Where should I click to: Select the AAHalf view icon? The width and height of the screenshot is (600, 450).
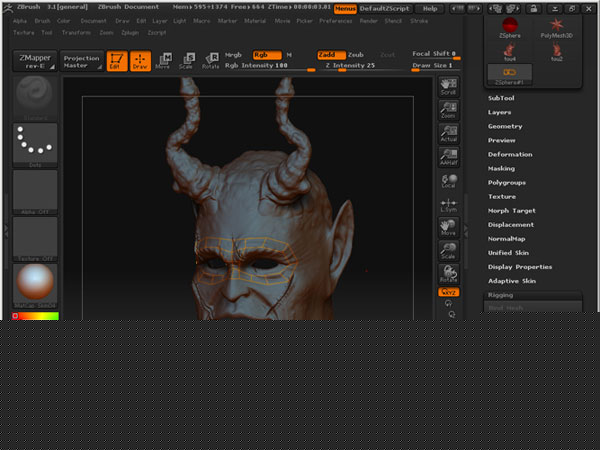(449, 156)
